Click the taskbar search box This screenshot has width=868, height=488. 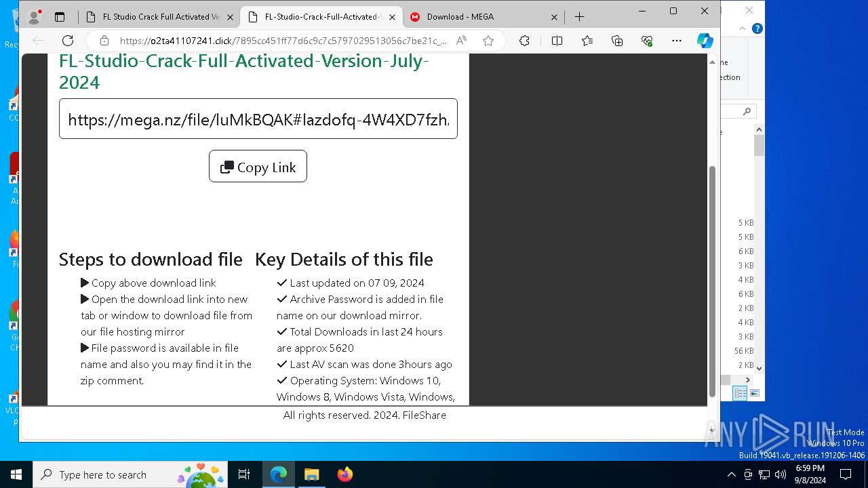(131, 474)
